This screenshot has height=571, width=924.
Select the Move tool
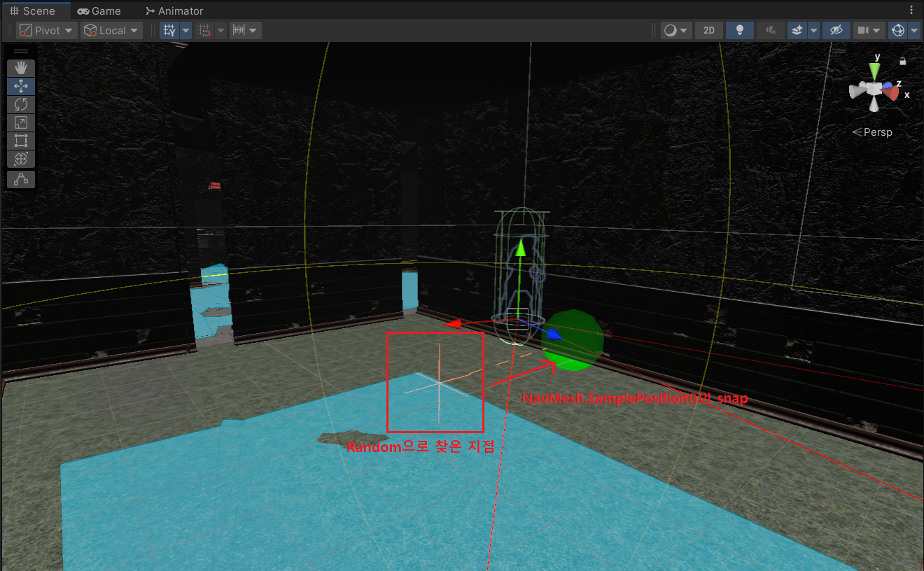(21, 86)
